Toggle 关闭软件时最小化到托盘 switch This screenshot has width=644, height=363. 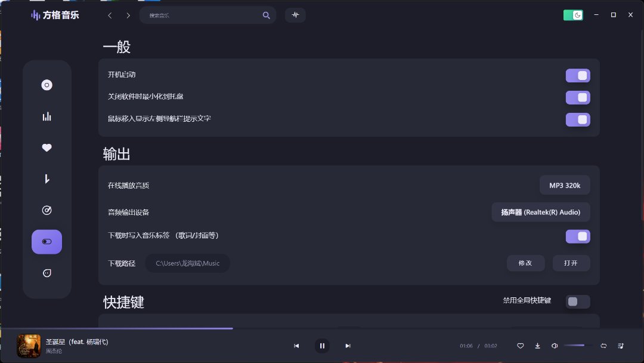point(577,97)
